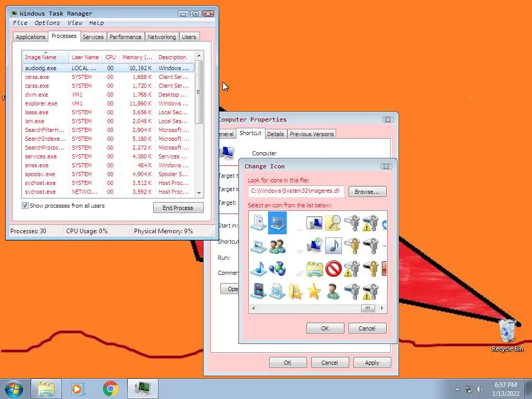Viewport: 532px width, 399px height.
Task: Choose the single user person icon
Action: (x=333, y=291)
